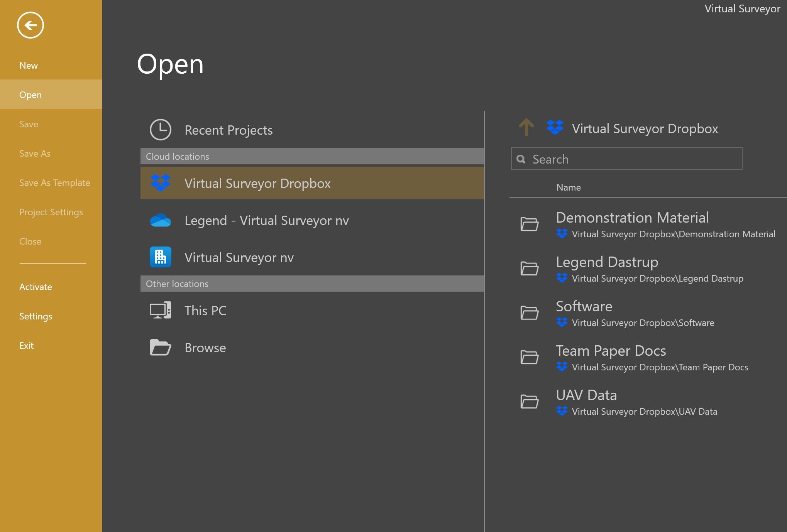Open the Demonstration Material folder
787x532 pixels.
[x=632, y=218]
